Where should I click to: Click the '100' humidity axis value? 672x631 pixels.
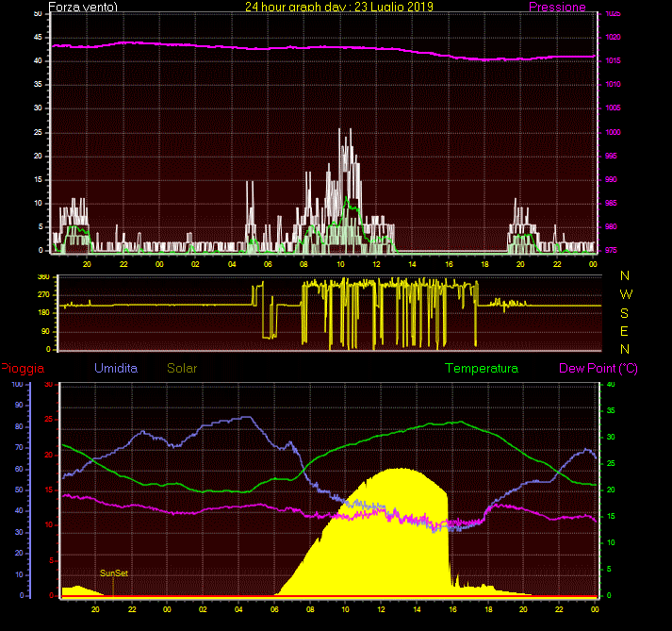18,384
